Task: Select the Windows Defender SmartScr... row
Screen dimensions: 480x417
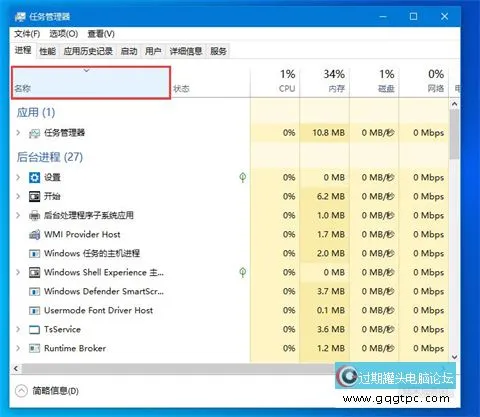Action: [230, 292]
